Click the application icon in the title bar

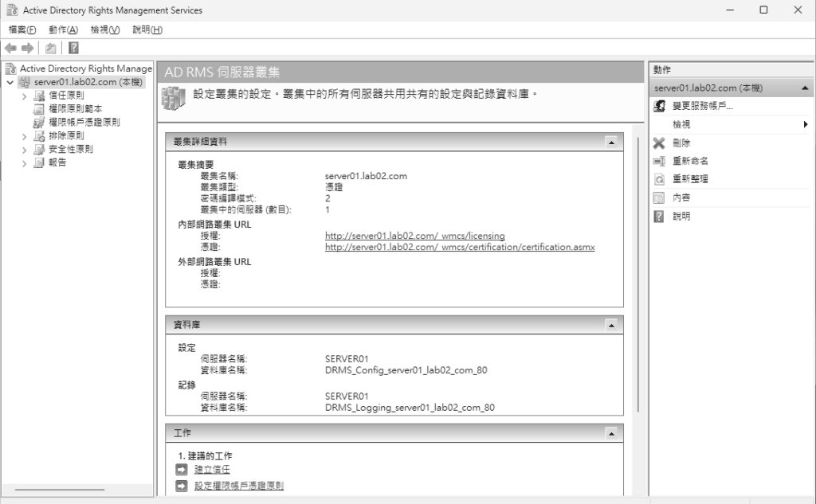tap(12, 10)
